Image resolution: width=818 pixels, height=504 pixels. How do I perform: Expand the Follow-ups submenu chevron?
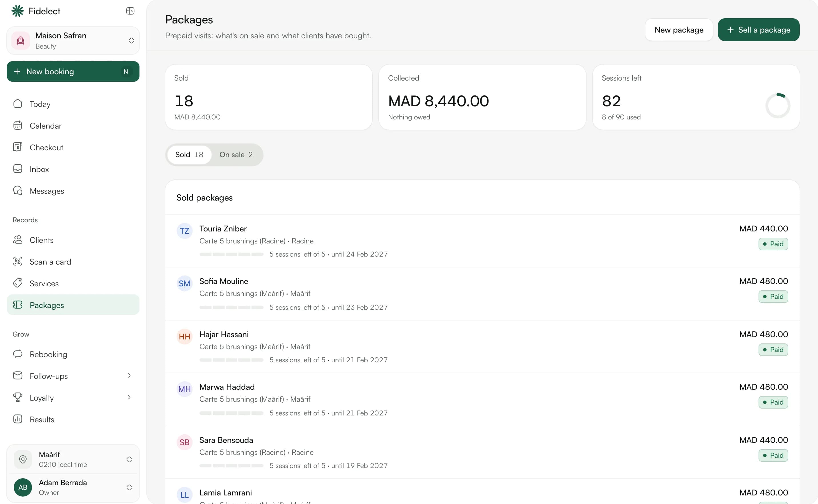[129, 376]
